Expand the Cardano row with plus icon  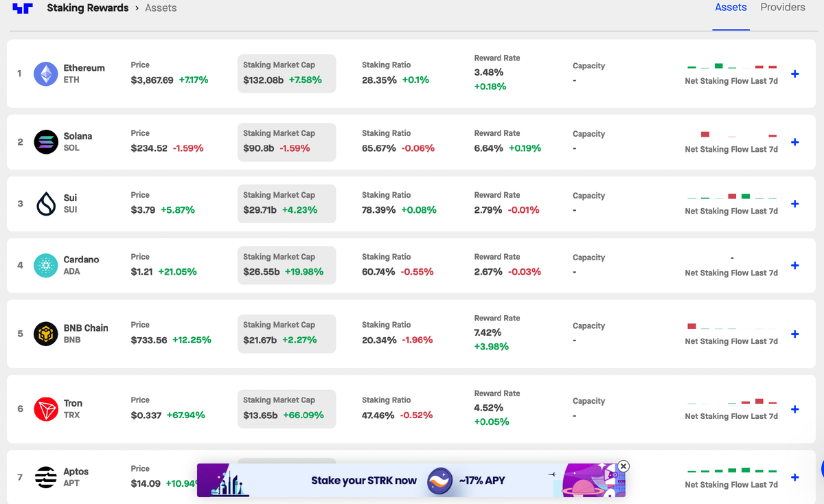pos(795,265)
